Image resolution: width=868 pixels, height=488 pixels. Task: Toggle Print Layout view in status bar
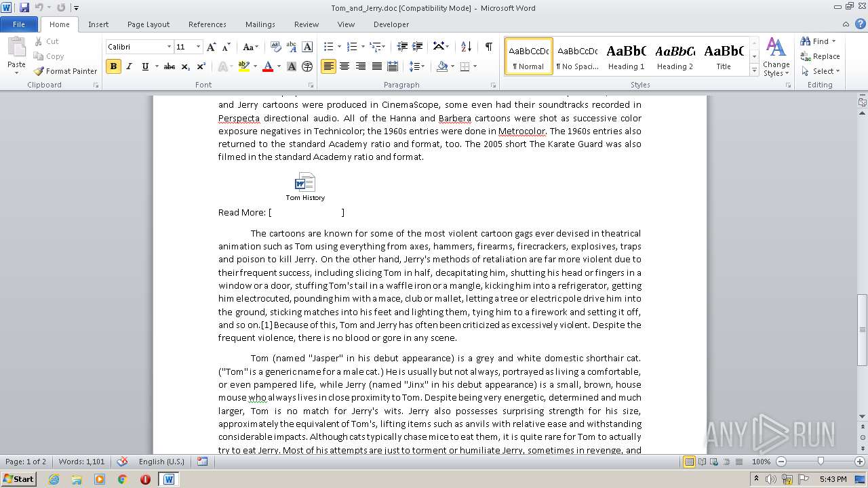(x=689, y=462)
